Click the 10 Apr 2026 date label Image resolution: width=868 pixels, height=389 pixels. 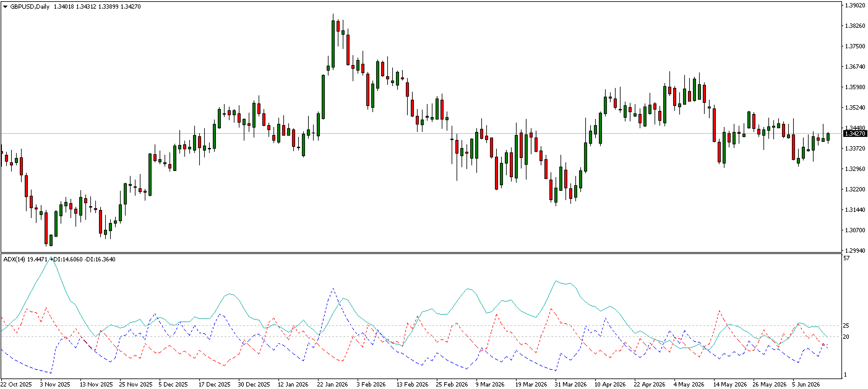tap(610, 385)
